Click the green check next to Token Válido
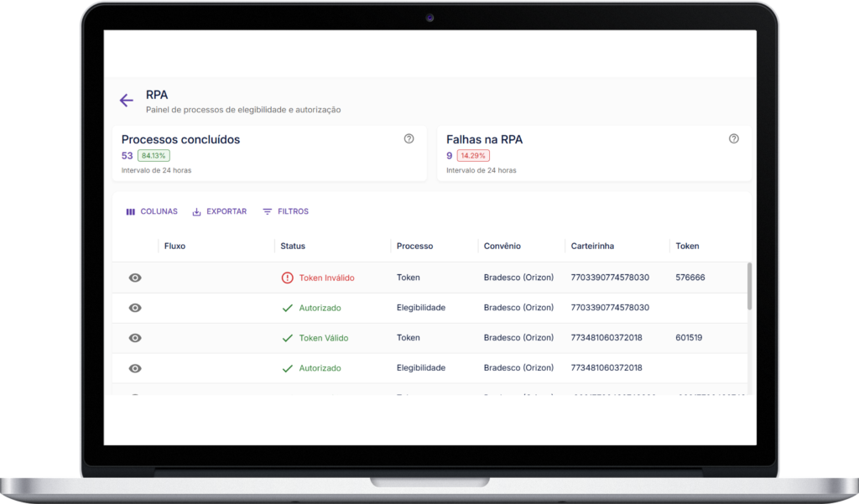The height and width of the screenshot is (504, 859). [x=287, y=338]
